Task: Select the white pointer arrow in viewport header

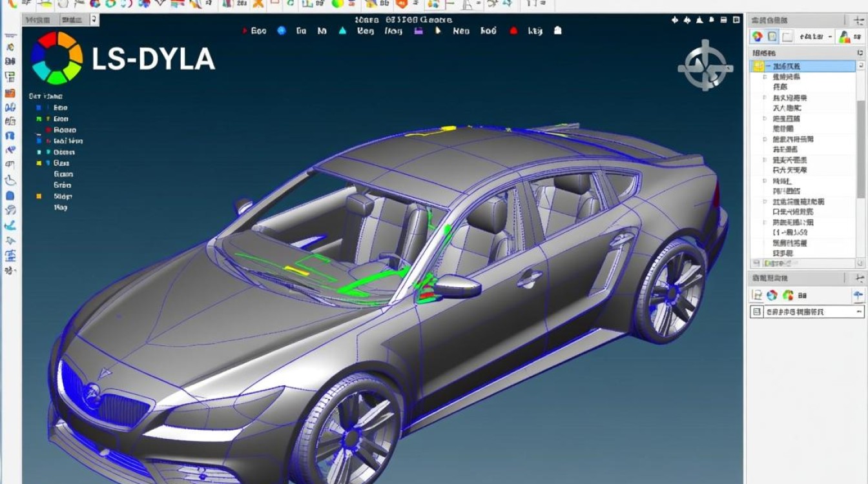Action: click(439, 30)
